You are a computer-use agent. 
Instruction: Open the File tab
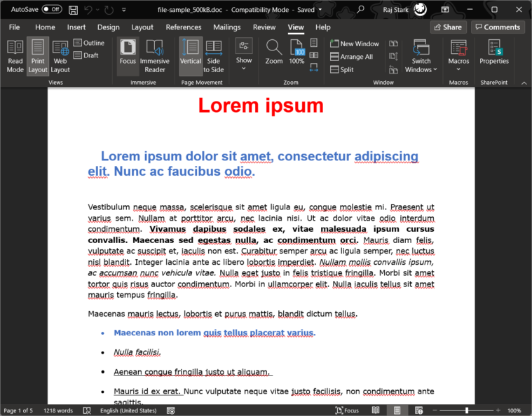(14, 27)
